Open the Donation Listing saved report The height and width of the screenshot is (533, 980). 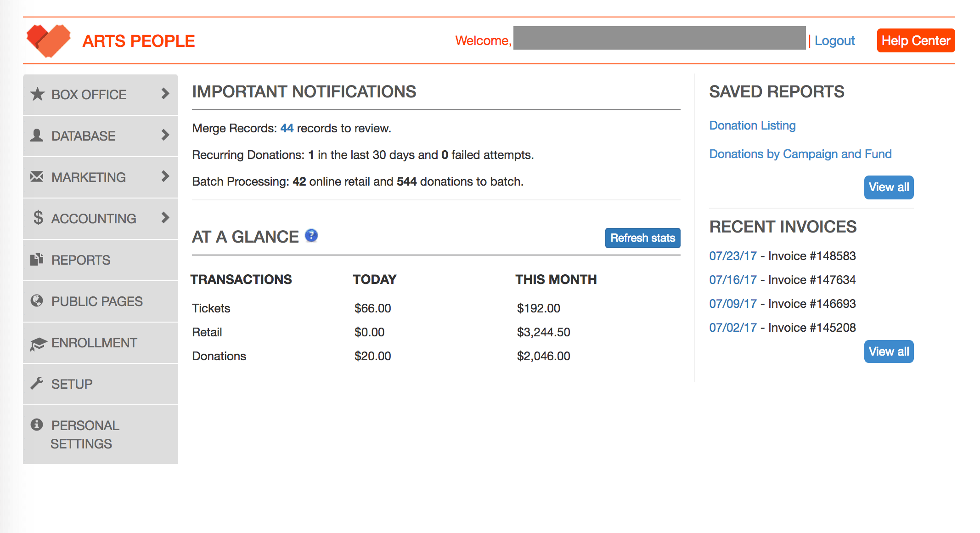(752, 125)
